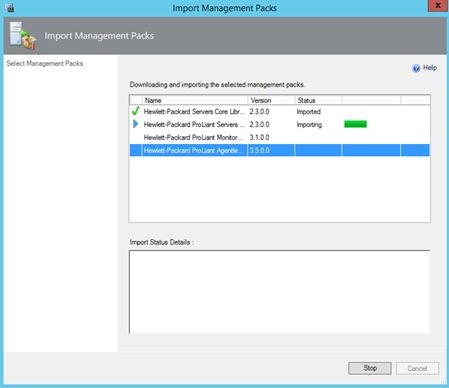Open the Help link
The height and width of the screenshot is (388, 449).
click(430, 68)
